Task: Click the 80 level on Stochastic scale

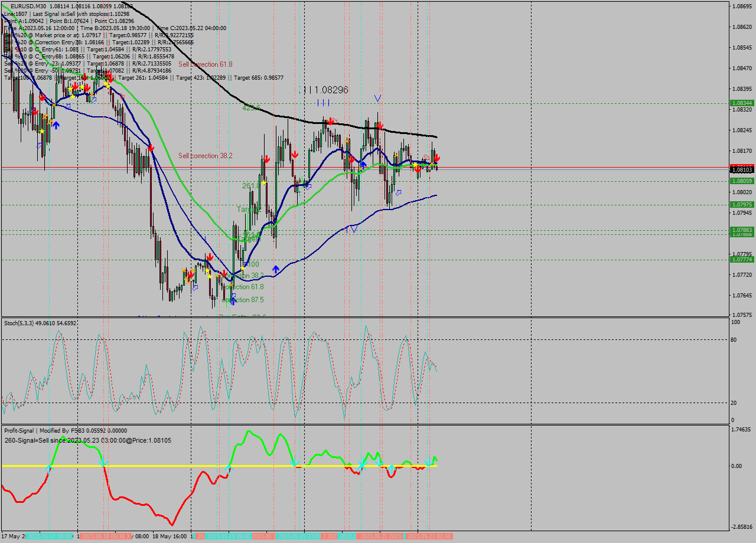Action: click(x=735, y=339)
